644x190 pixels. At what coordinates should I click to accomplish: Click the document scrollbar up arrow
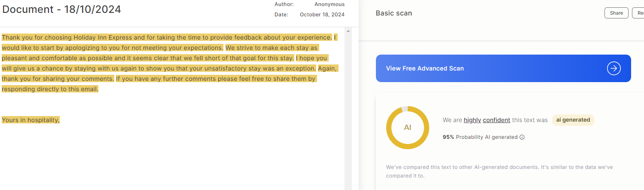coord(348,31)
